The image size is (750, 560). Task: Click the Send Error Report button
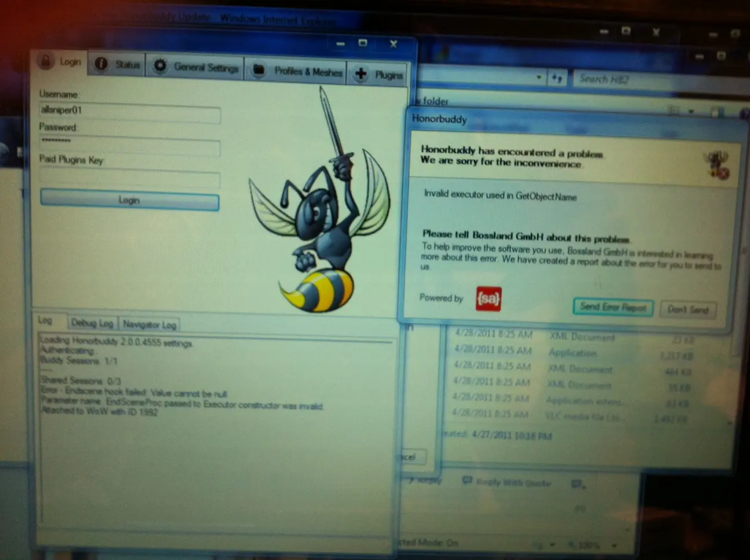click(x=613, y=307)
